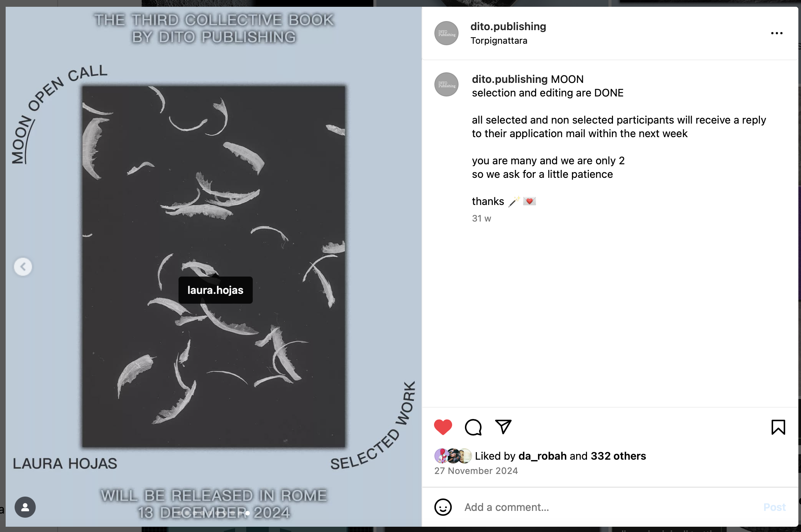Open the three-dot more options menu
This screenshot has height=532, width=801.
click(x=777, y=33)
